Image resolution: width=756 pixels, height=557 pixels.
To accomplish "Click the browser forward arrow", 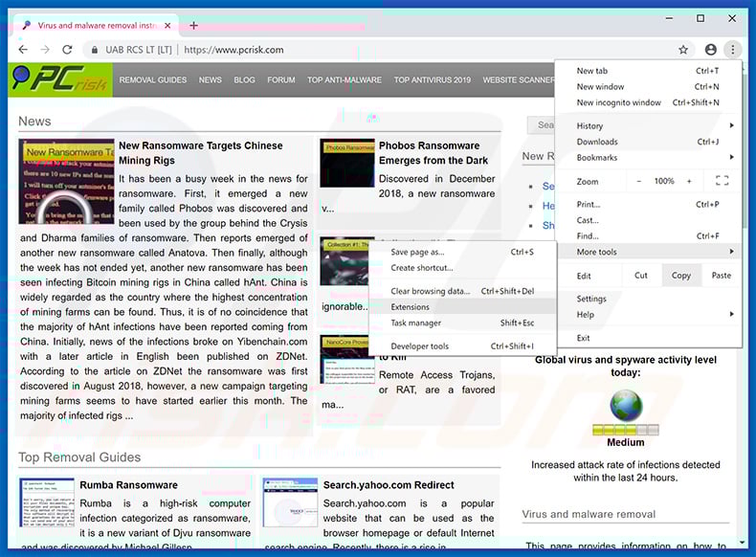I will (x=45, y=49).
